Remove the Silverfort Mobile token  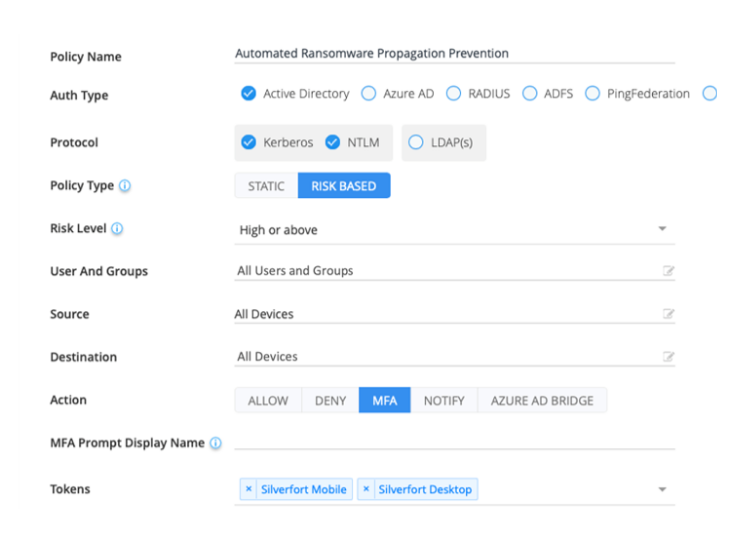249,489
